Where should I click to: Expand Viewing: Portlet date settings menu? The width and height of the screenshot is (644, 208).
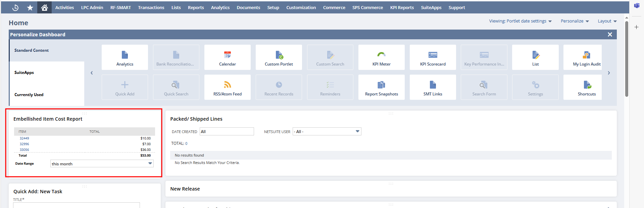point(520,21)
